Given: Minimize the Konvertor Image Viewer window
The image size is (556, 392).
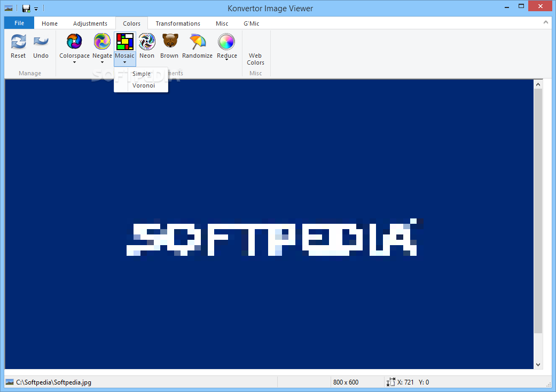Looking at the screenshot, I should pyautogui.click(x=507, y=6).
